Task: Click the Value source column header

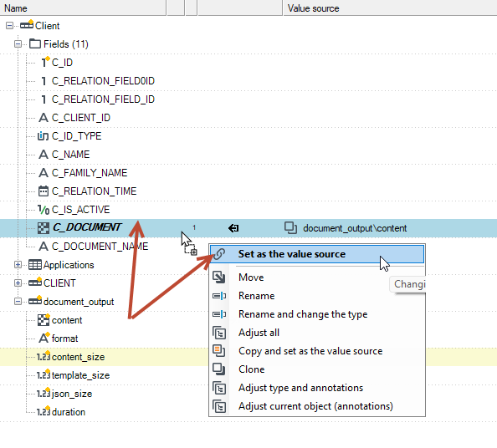Action: [x=390, y=8]
